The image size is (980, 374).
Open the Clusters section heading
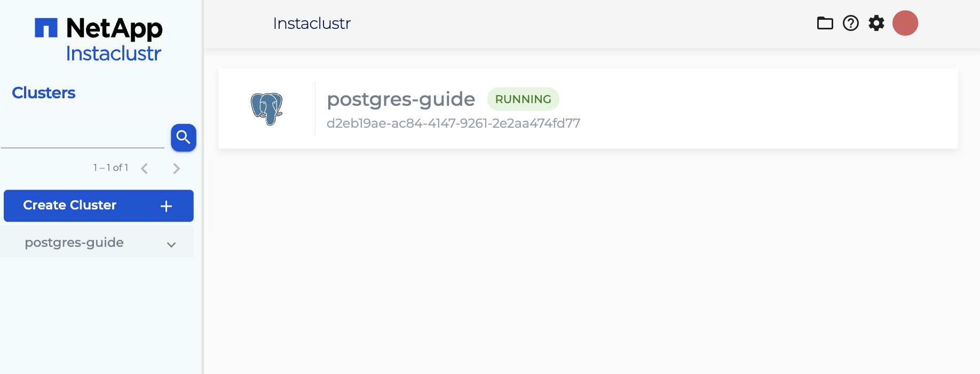click(x=44, y=93)
